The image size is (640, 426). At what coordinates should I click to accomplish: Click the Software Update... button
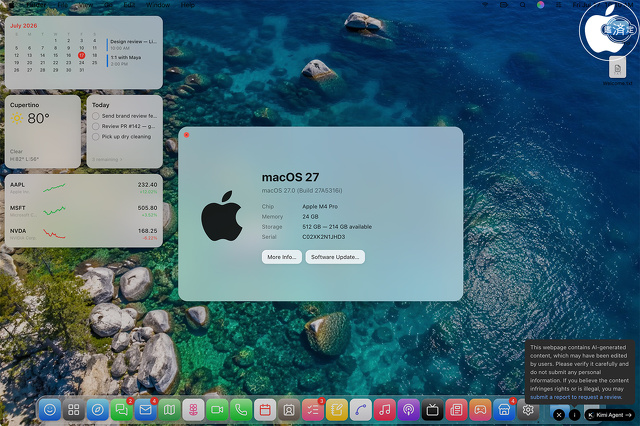pyautogui.click(x=335, y=257)
